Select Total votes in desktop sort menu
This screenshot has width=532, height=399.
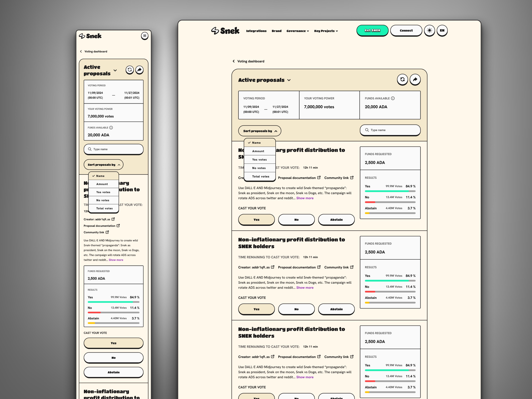tap(260, 177)
